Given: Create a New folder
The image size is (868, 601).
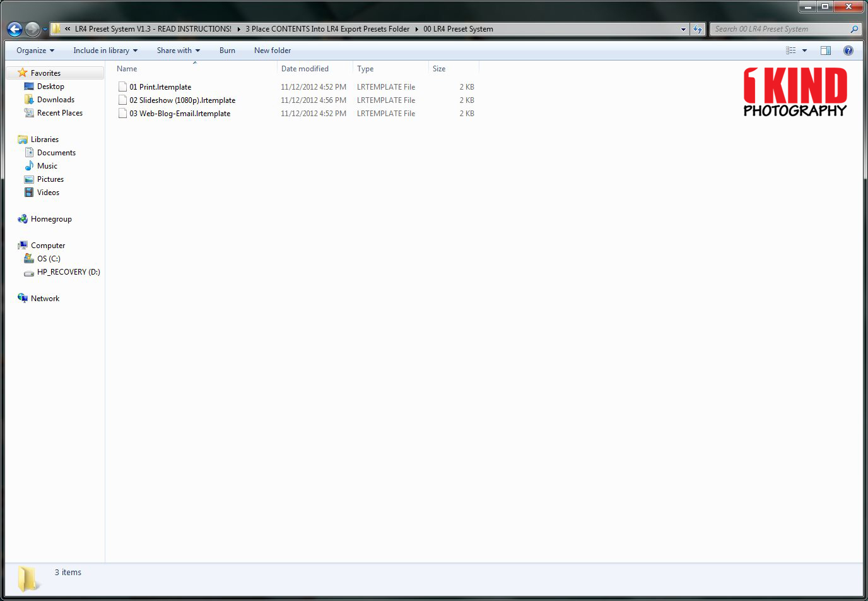Looking at the screenshot, I should coord(273,51).
